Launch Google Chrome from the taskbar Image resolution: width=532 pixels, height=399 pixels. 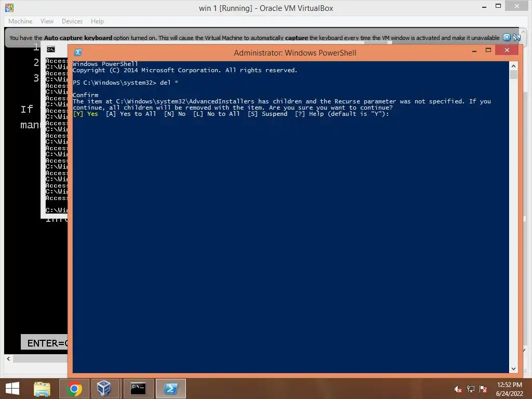click(74, 389)
